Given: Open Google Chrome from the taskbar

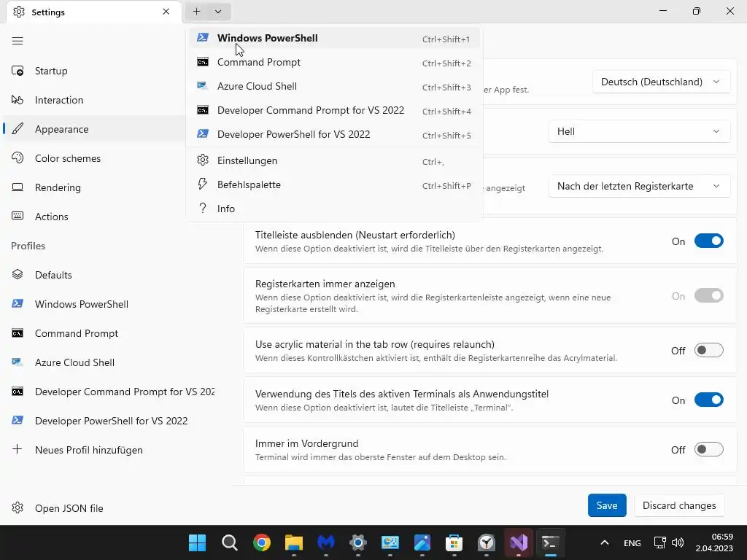Looking at the screenshot, I should click(262, 542).
